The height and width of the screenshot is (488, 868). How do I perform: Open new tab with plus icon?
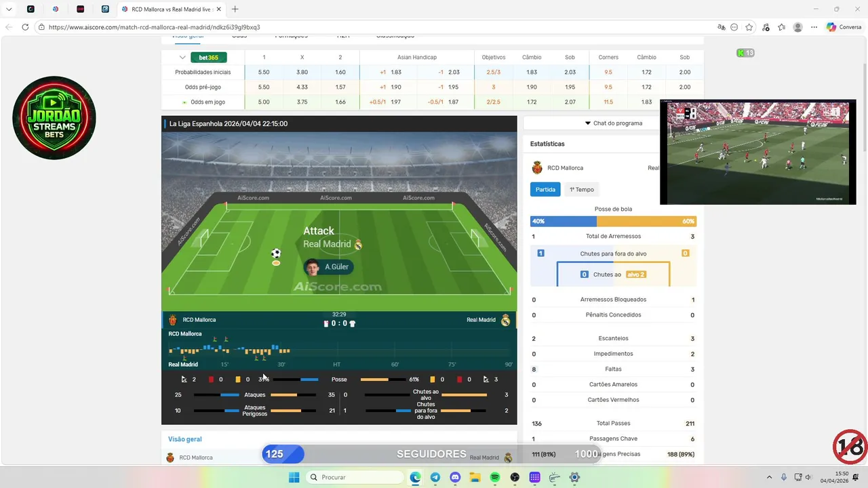(x=235, y=9)
